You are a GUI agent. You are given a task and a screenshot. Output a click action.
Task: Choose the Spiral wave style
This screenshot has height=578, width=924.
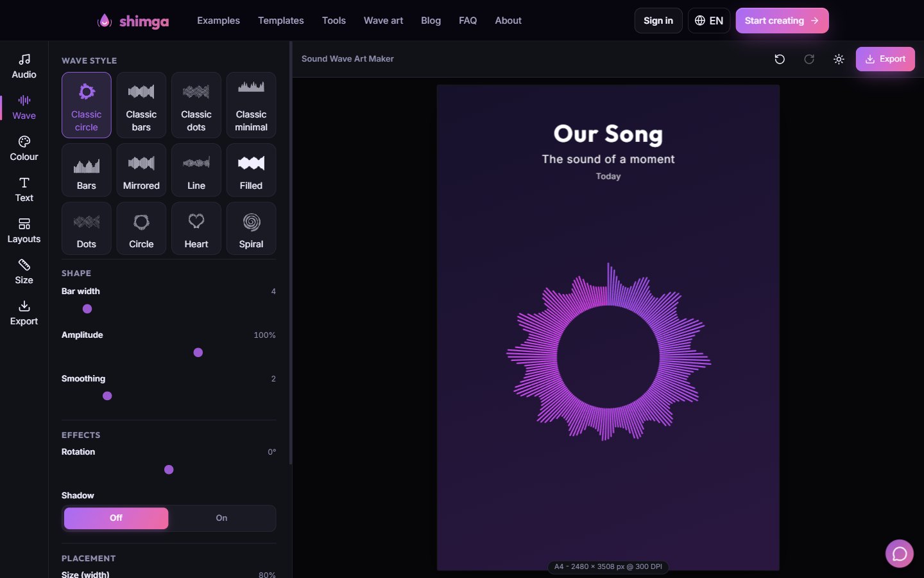(x=251, y=229)
